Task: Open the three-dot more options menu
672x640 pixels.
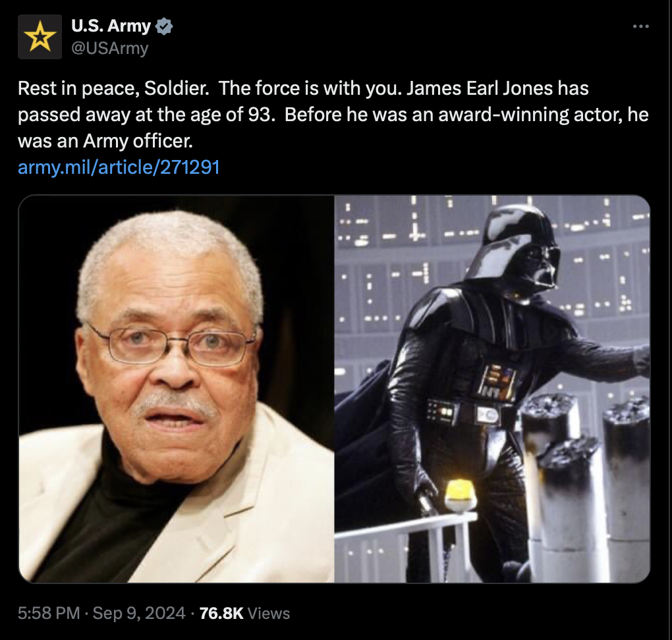Action: pos(641,26)
